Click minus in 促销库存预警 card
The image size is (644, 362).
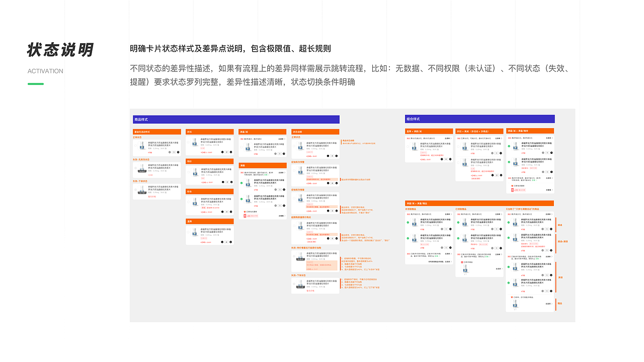click(x=328, y=183)
